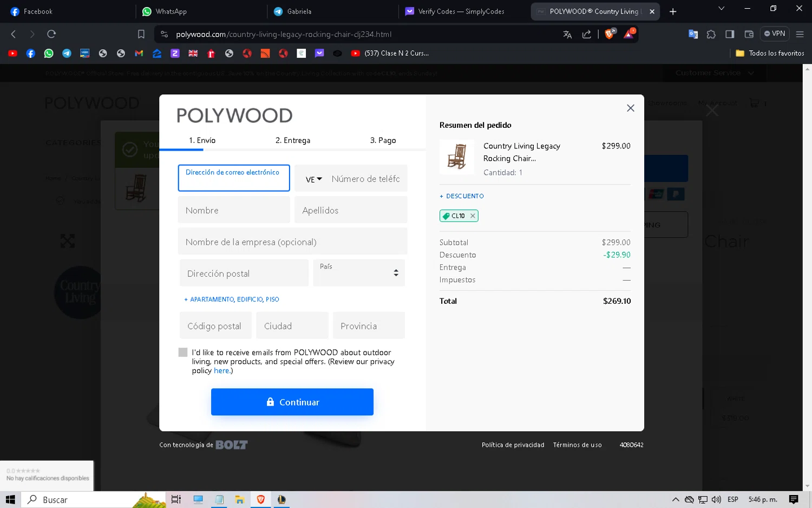Open the privacy policy 'here' link

point(221,371)
